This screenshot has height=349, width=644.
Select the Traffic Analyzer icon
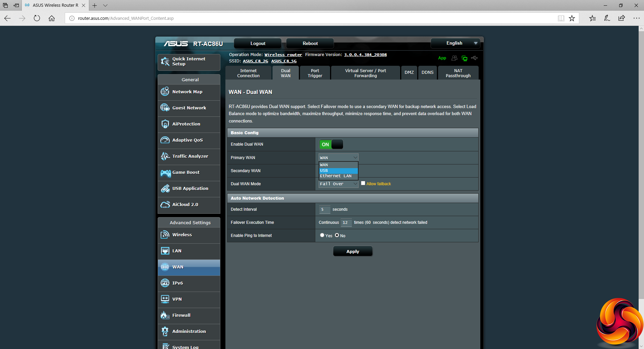click(165, 156)
